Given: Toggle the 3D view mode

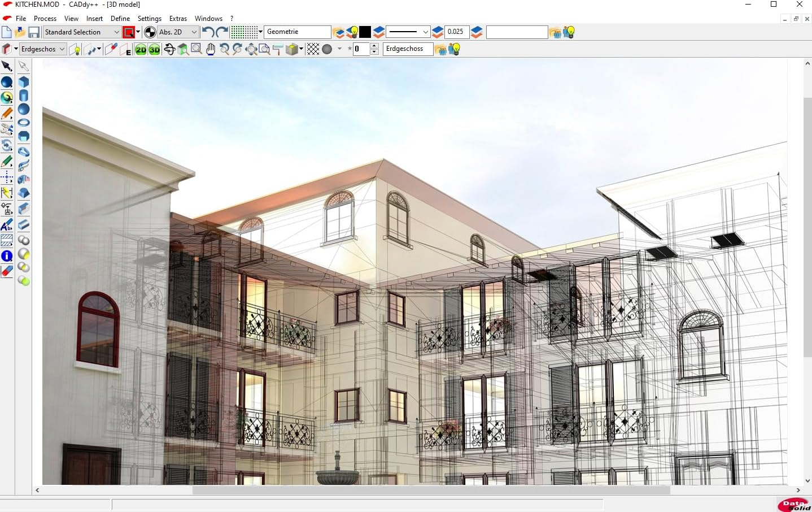Looking at the screenshot, I should pos(154,49).
